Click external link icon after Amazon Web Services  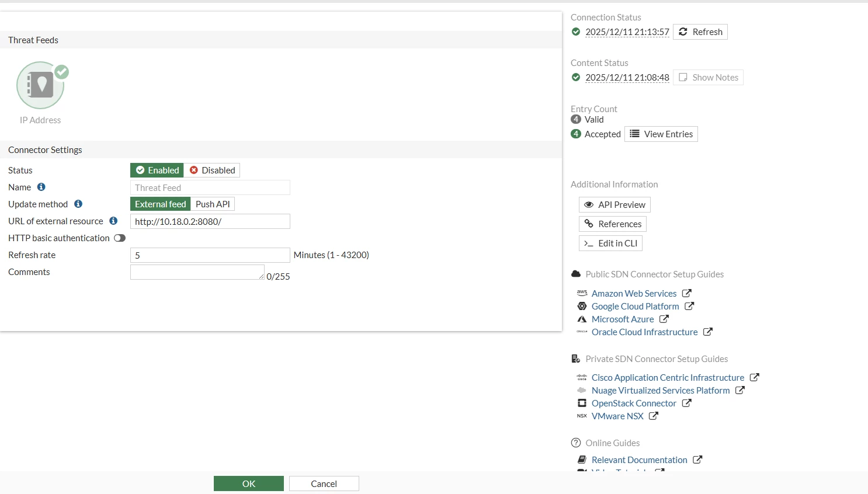point(687,293)
